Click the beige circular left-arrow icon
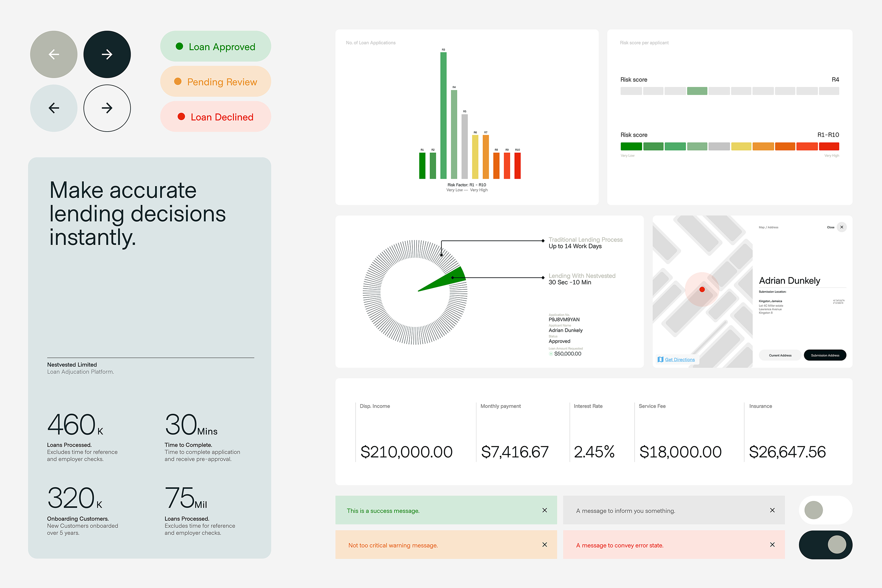The image size is (882, 588). click(x=54, y=54)
